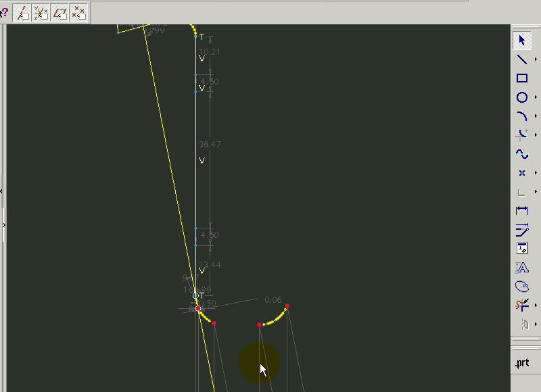Choose the Circle sketch tool

click(x=521, y=97)
